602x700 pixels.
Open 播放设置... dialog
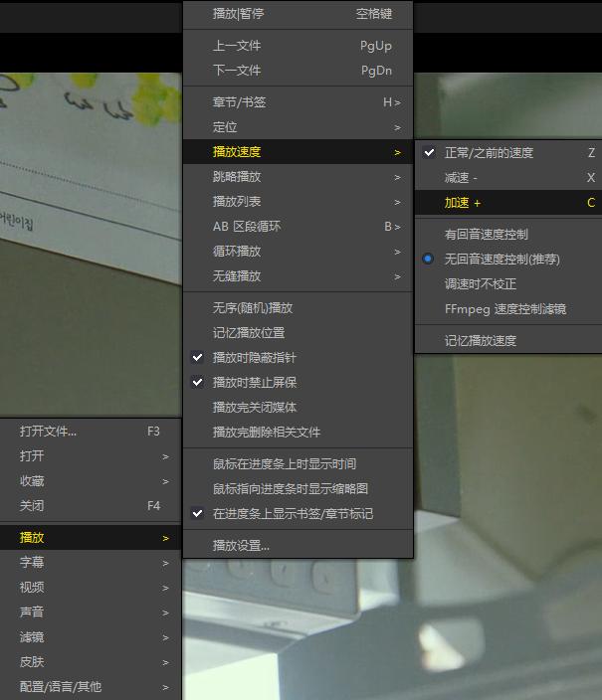(298, 546)
